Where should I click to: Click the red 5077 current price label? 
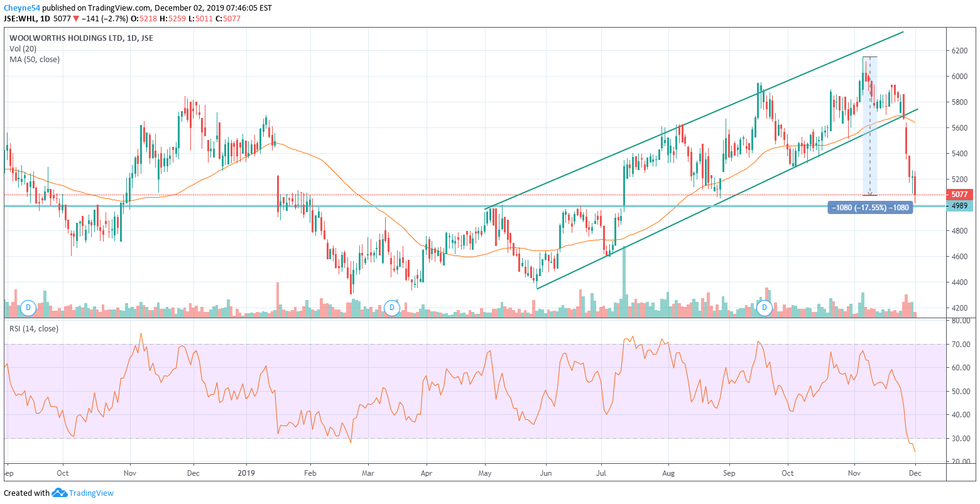(x=959, y=195)
